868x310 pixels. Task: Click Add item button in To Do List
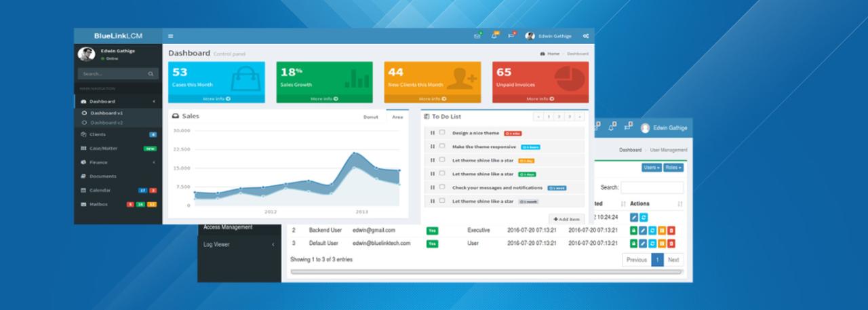click(566, 219)
